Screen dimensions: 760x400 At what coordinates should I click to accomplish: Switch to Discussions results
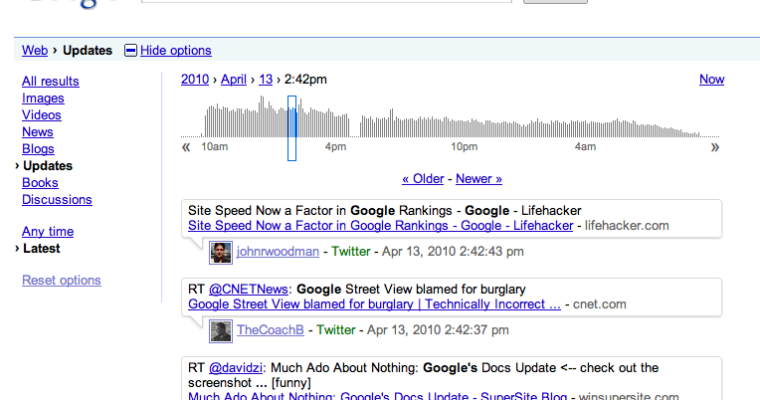pyautogui.click(x=57, y=200)
